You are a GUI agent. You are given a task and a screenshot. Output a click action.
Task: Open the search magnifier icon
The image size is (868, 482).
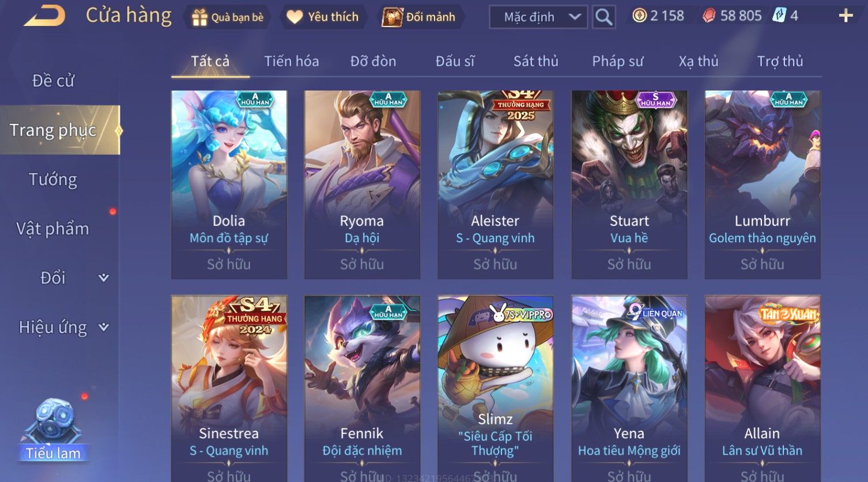pyautogui.click(x=603, y=17)
